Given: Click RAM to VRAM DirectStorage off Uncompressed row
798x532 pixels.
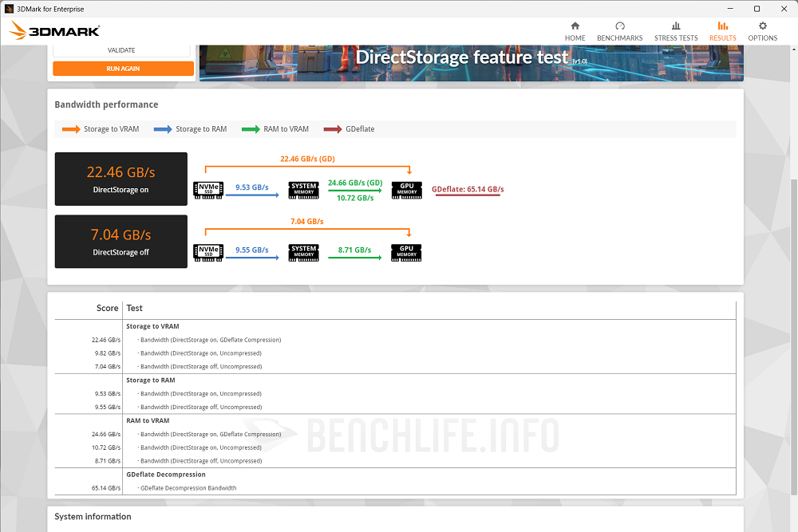Looking at the screenshot, I should coord(396,461).
